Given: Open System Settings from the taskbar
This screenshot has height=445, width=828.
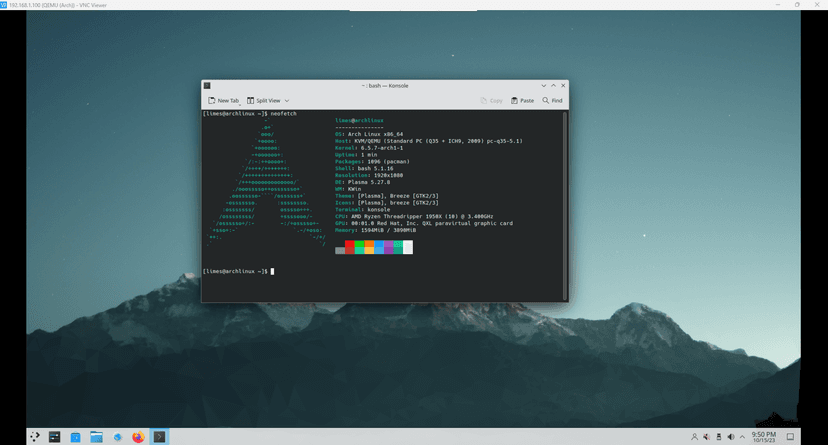Looking at the screenshot, I should click(55, 437).
